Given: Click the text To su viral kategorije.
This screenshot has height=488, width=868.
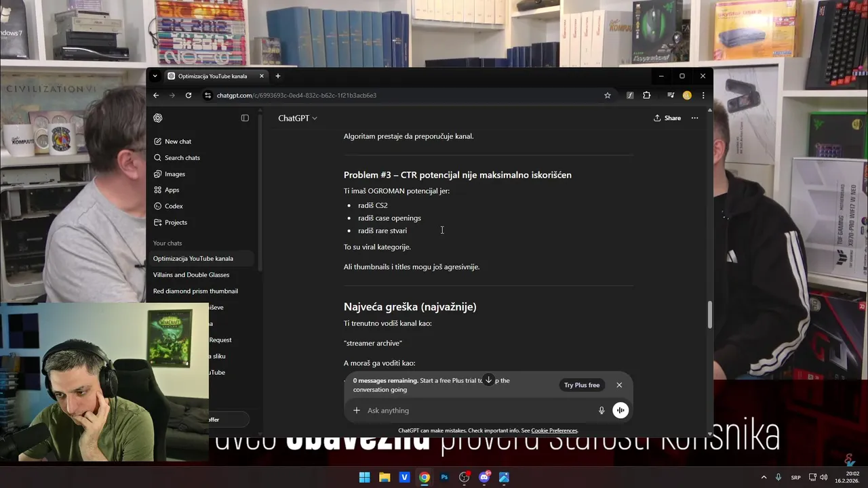Looking at the screenshot, I should pyautogui.click(x=377, y=247).
